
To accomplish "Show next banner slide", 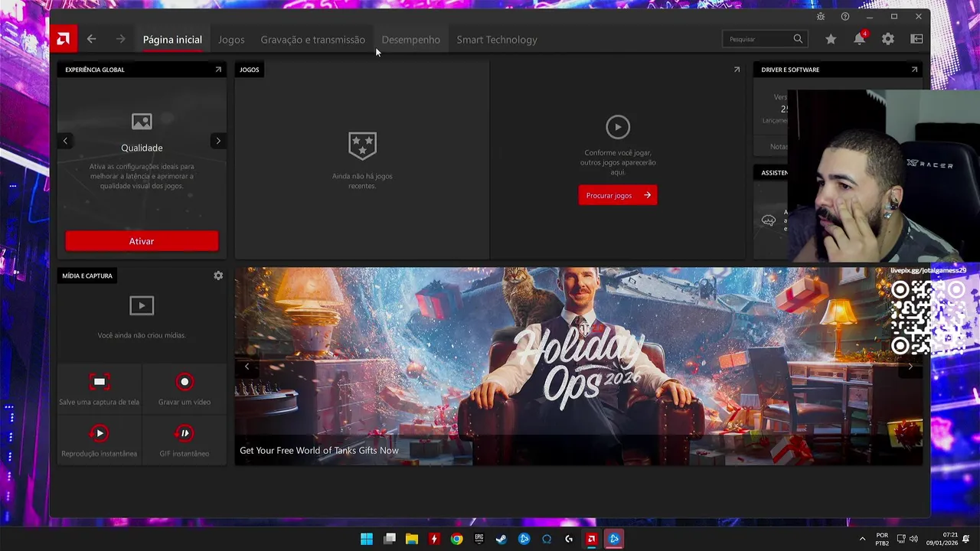I will coord(910,367).
